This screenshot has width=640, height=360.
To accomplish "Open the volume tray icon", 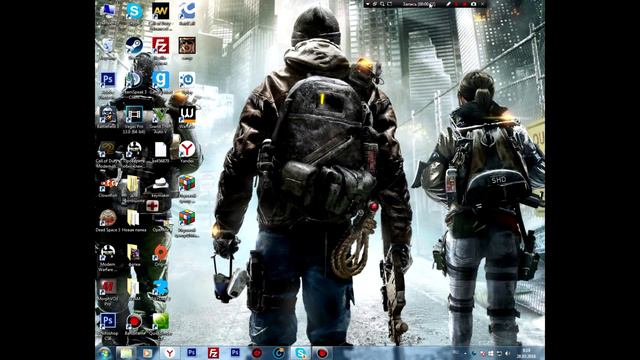I will [507, 353].
